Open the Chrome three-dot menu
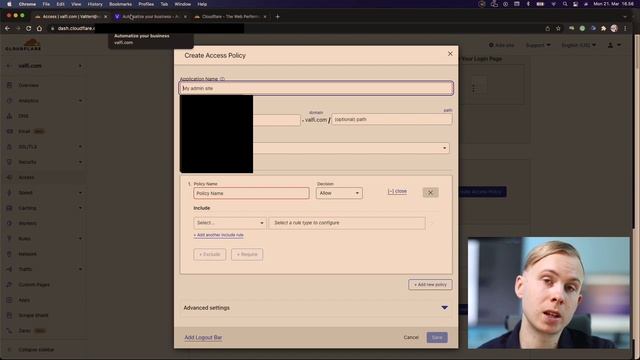The image size is (640, 360). click(x=625, y=29)
